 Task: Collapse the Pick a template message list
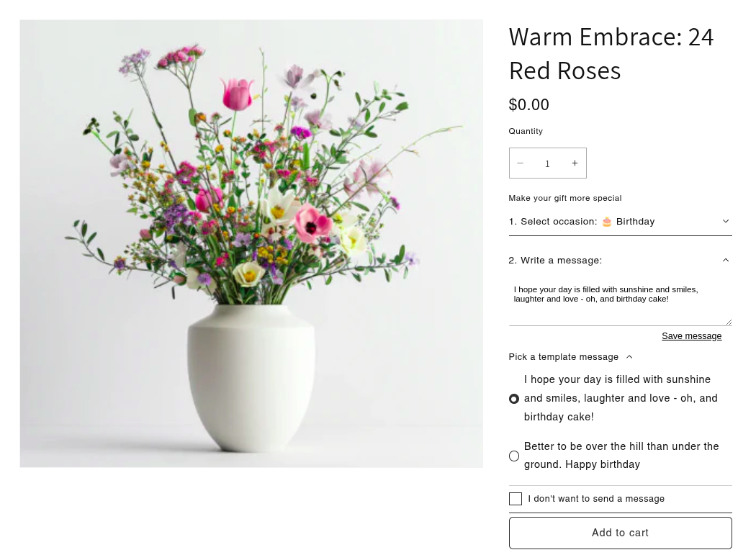564,357
